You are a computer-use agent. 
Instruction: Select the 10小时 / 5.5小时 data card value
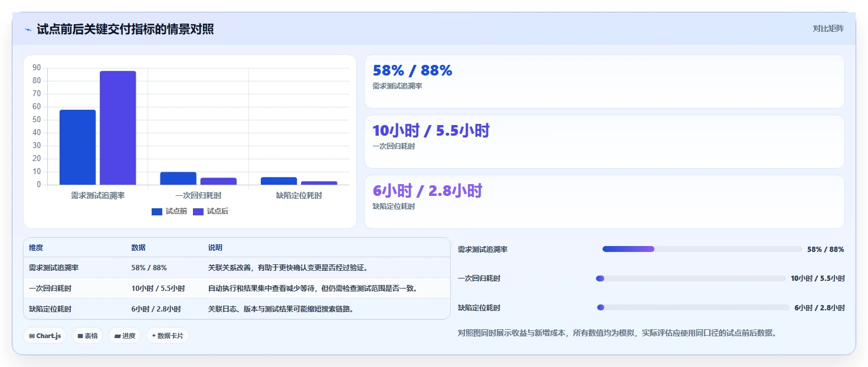pos(431,131)
